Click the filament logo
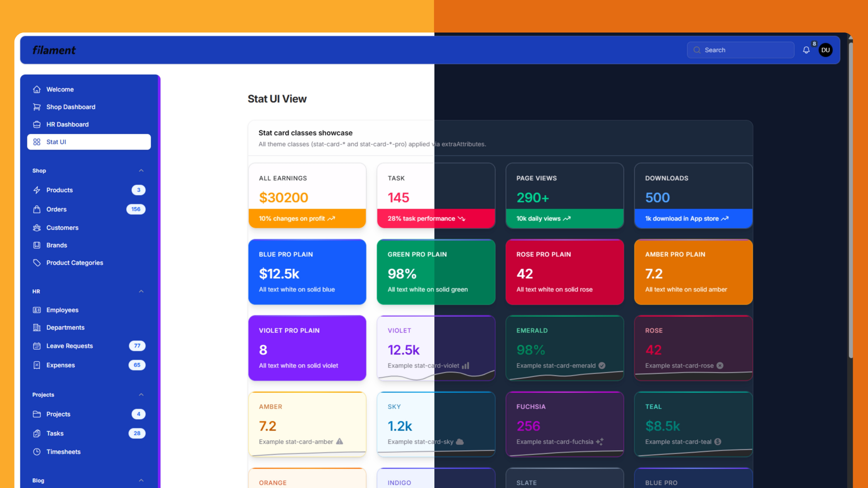 point(54,50)
